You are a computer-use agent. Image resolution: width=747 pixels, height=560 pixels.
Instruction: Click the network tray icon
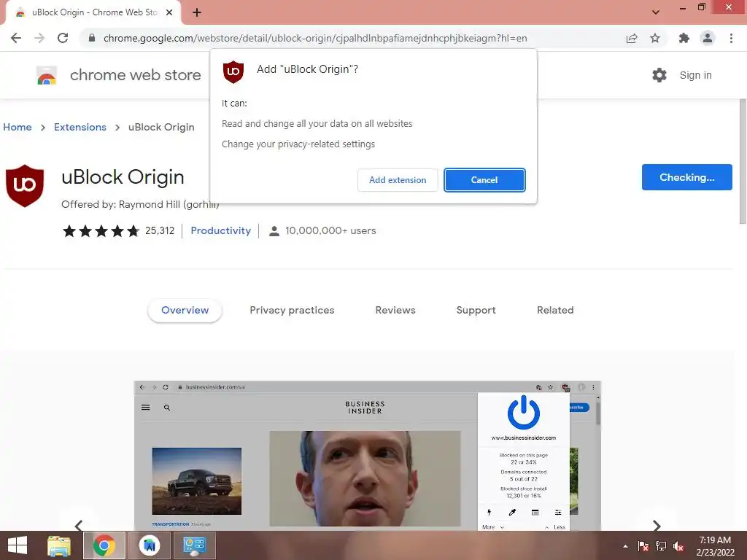pyautogui.click(x=661, y=546)
